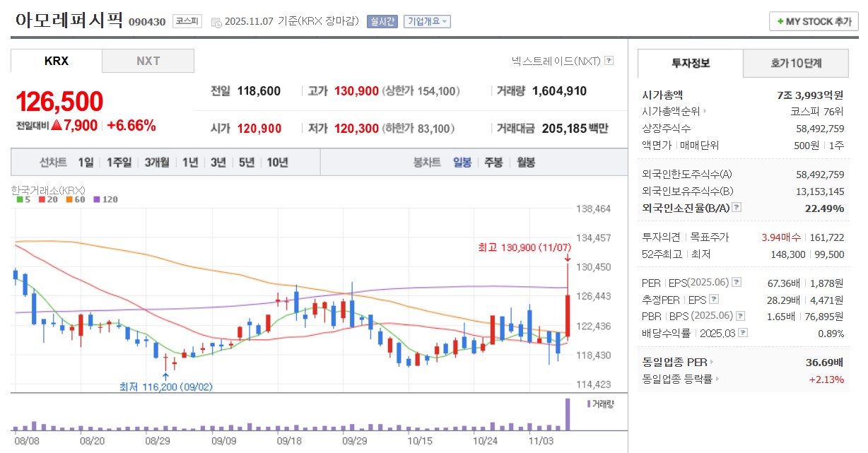Screen dimensions: 868x453
Task: Open the 넥스트레이드(NXT) help tooltip icon
Action: click(x=609, y=61)
